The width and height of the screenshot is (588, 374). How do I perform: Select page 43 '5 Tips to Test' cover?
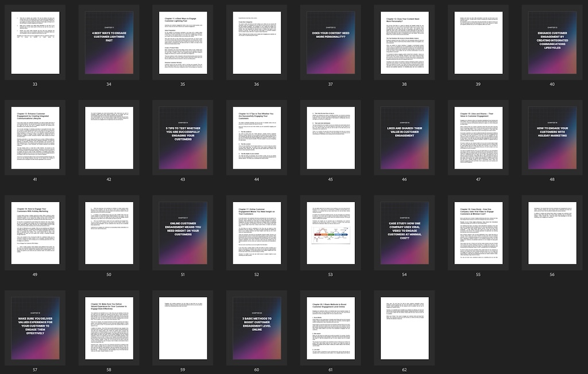pyautogui.click(x=183, y=137)
